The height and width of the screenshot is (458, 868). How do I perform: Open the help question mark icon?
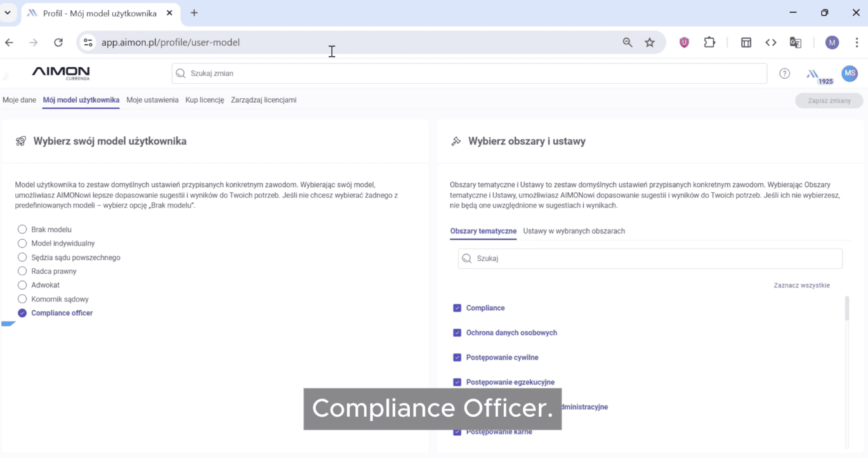pos(784,73)
